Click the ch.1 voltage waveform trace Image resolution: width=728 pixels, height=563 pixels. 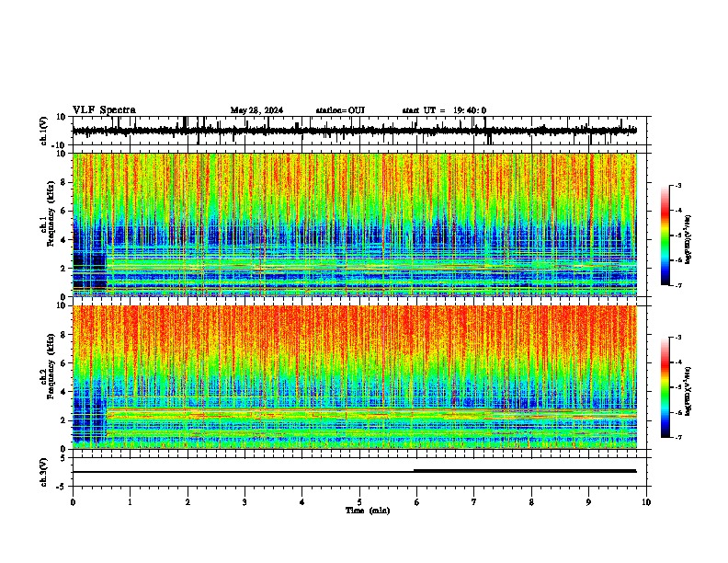354,131
